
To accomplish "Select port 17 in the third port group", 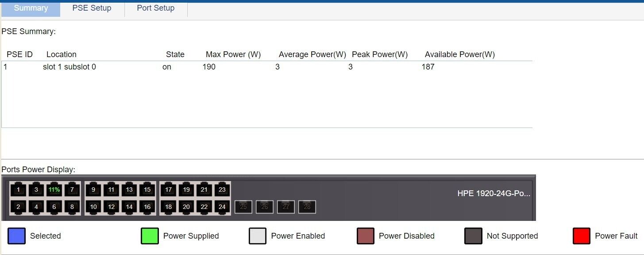I will (168, 189).
